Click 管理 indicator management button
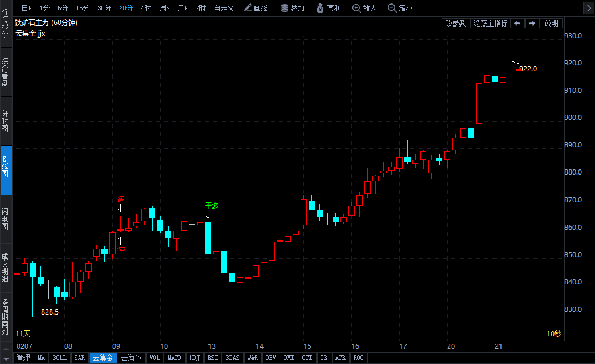The height and width of the screenshot is (364, 595). 23,358
